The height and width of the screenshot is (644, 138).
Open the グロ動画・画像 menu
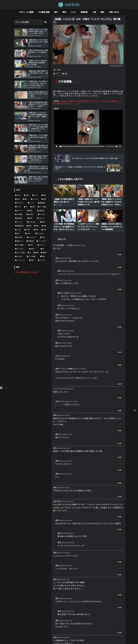coord(44,12)
